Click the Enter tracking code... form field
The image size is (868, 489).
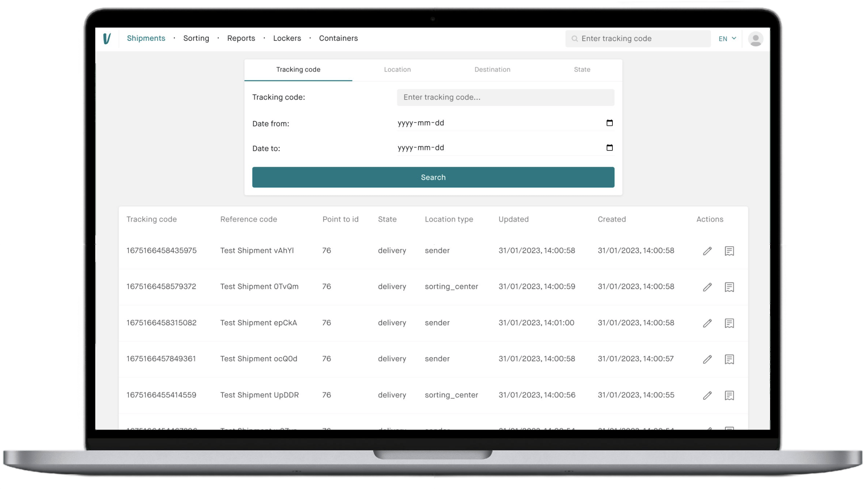(505, 97)
